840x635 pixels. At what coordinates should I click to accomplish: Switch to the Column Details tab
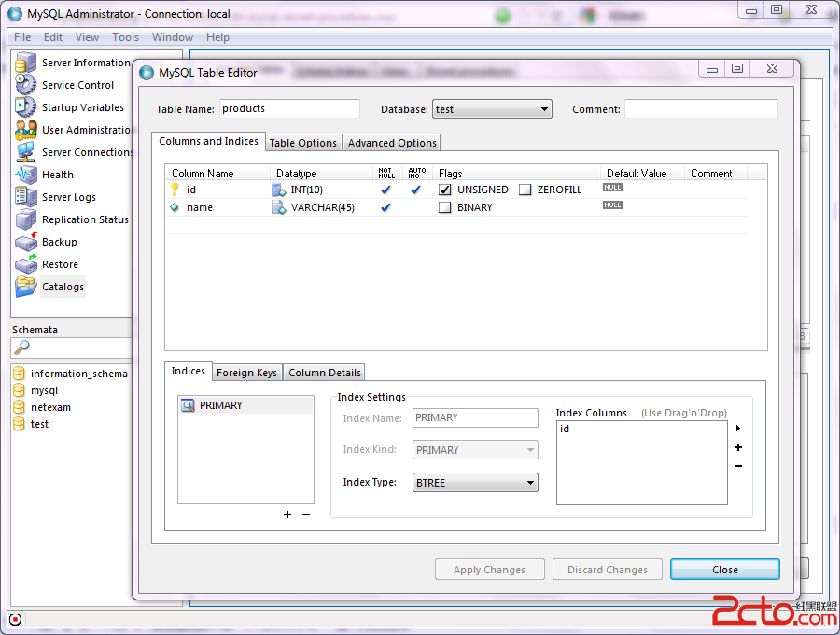[x=325, y=373]
